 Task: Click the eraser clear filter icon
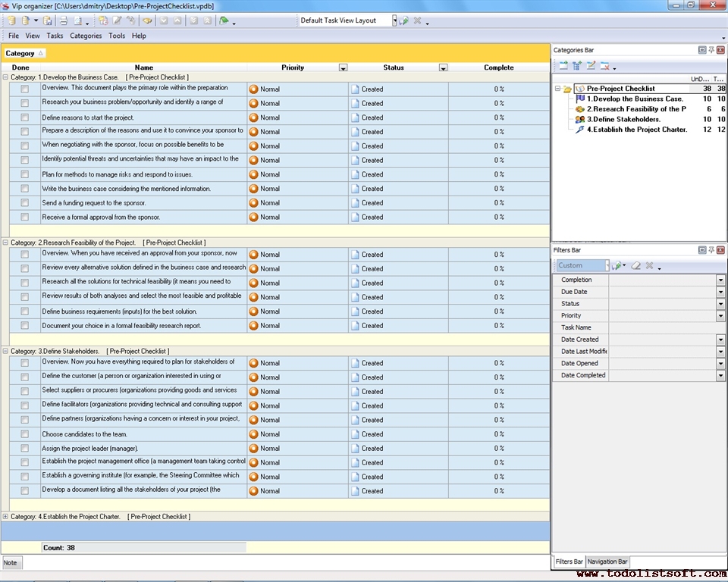636,265
